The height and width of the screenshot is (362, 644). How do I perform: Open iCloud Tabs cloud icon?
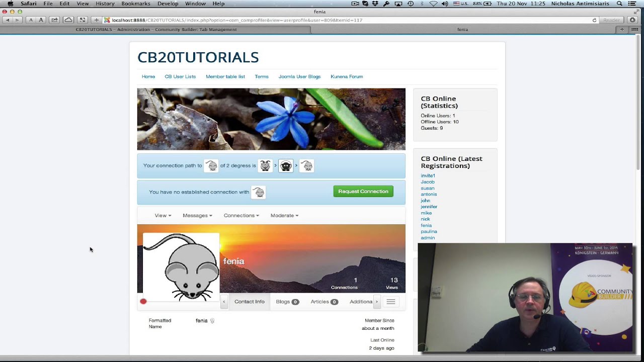[68, 20]
